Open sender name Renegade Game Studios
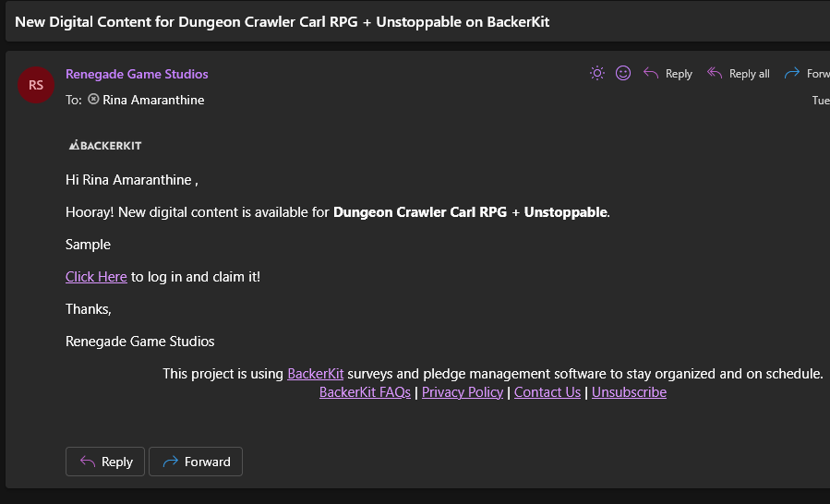This screenshot has width=830, height=504. coord(137,74)
